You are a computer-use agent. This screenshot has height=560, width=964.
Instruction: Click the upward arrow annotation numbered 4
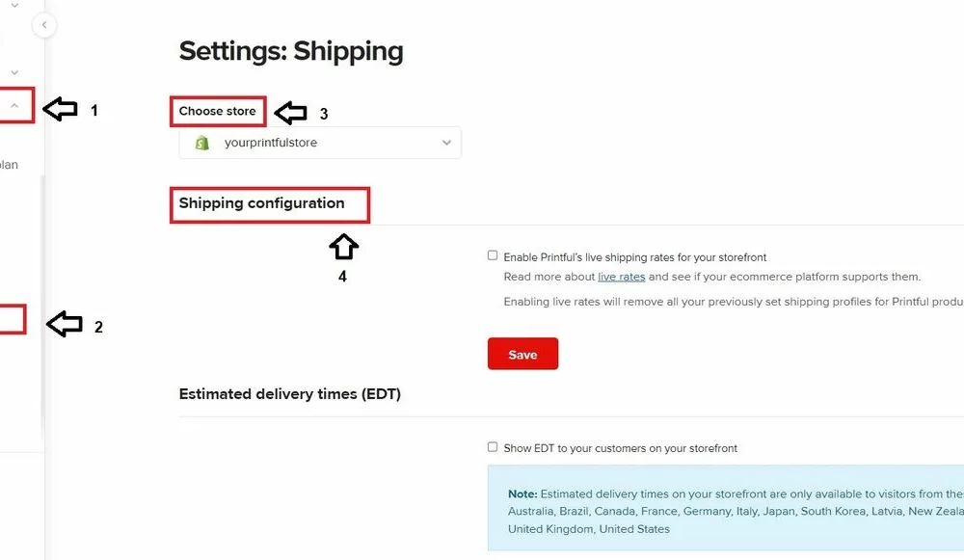343,247
